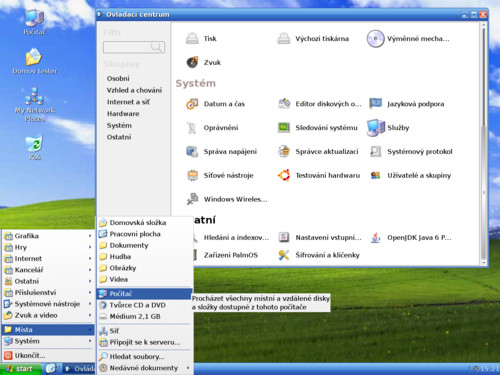The width and height of the screenshot is (500, 375).
Task: Select Místa in the start menu
Action: click(48, 330)
